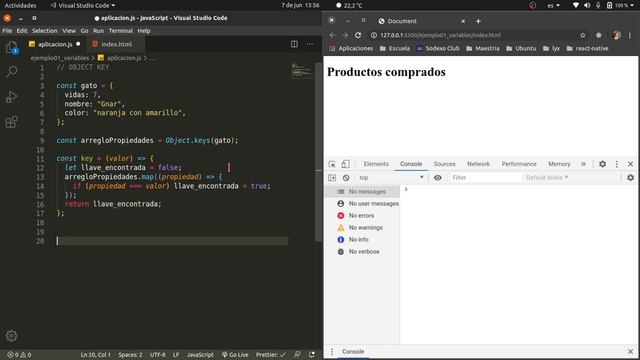Open Chrome three-dot menu

coord(630,35)
